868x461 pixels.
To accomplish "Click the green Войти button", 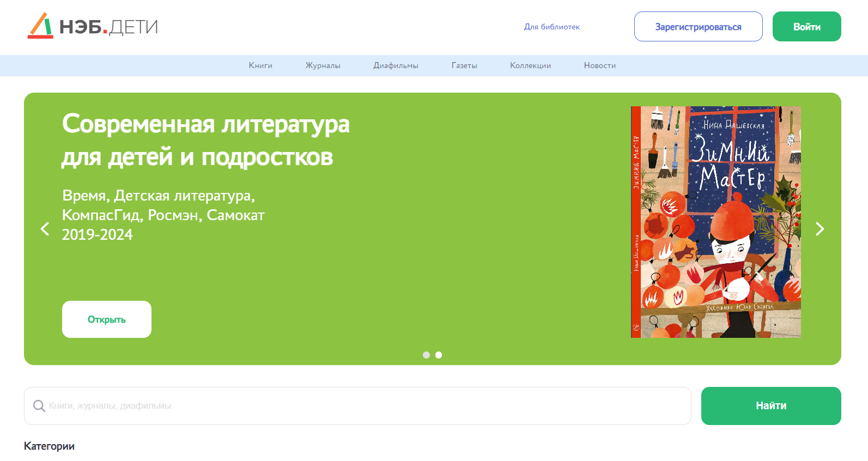I will tap(806, 27).
